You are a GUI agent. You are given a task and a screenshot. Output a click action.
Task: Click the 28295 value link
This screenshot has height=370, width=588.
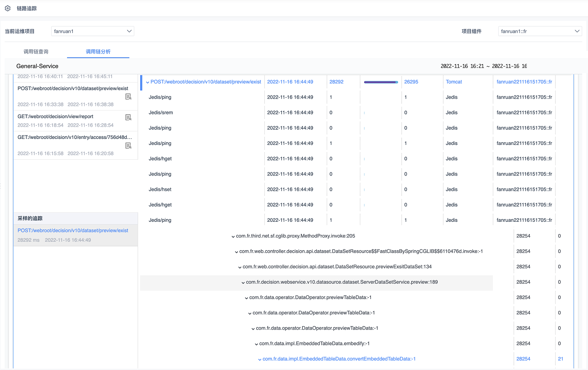(411, 82)
